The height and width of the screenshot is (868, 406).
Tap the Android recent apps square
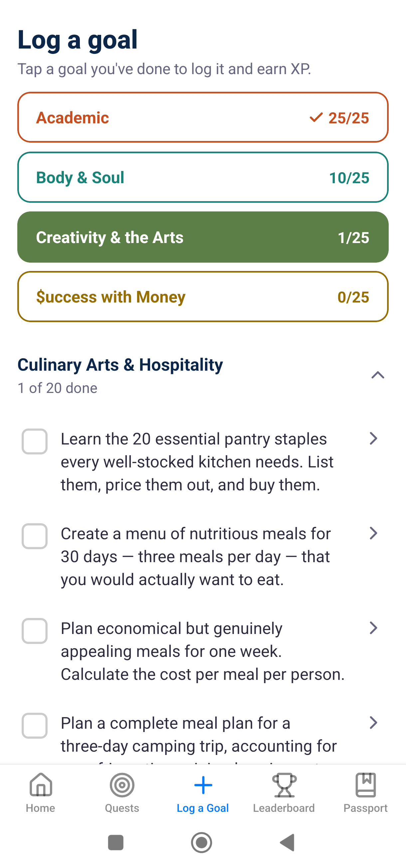click(x=116, y=842)
